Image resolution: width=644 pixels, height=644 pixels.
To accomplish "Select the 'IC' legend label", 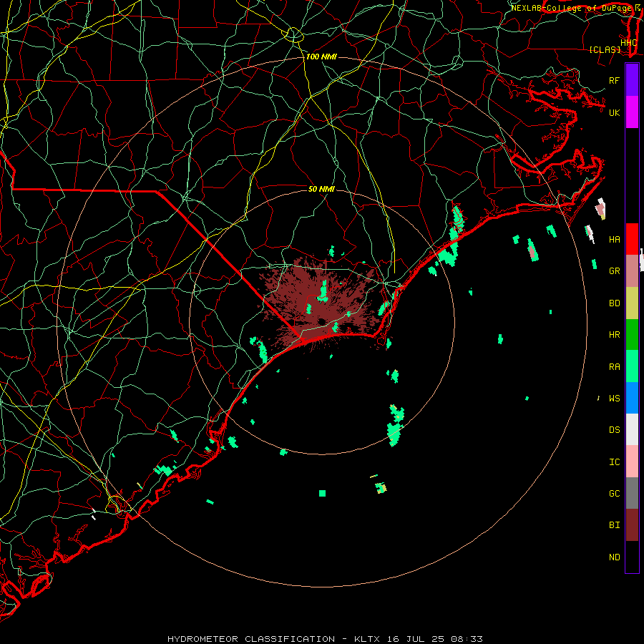I will pyautogui.click(x=614, y=462).
